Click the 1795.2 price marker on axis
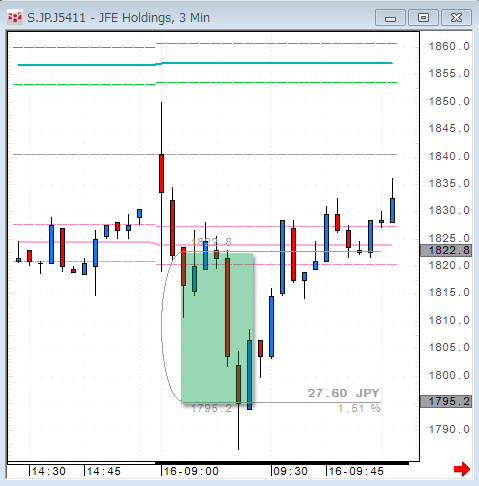This screenshot has height=486, width=479. (x=446, y=401)
